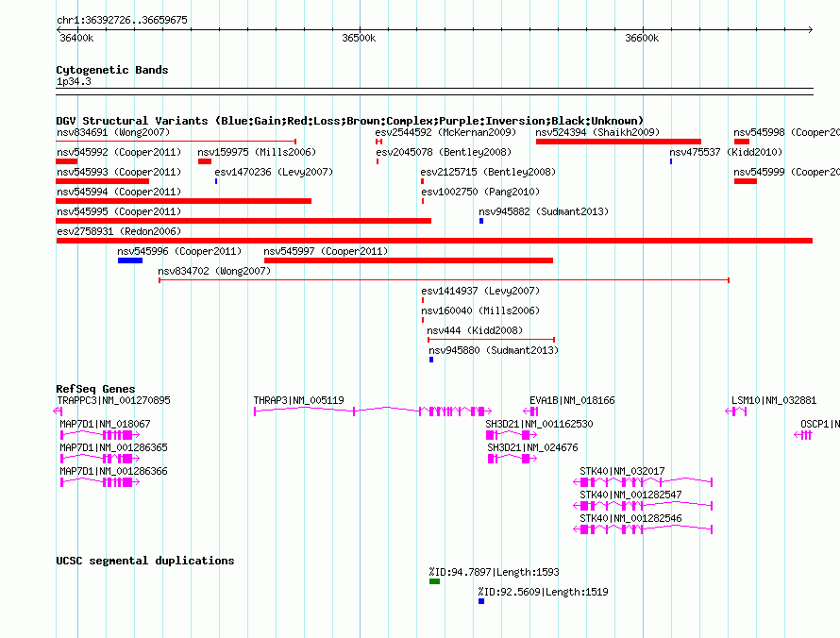This screenshot has width=840, height=638.
Task: Open variant nsv545999 label
Action: (786, 172)
